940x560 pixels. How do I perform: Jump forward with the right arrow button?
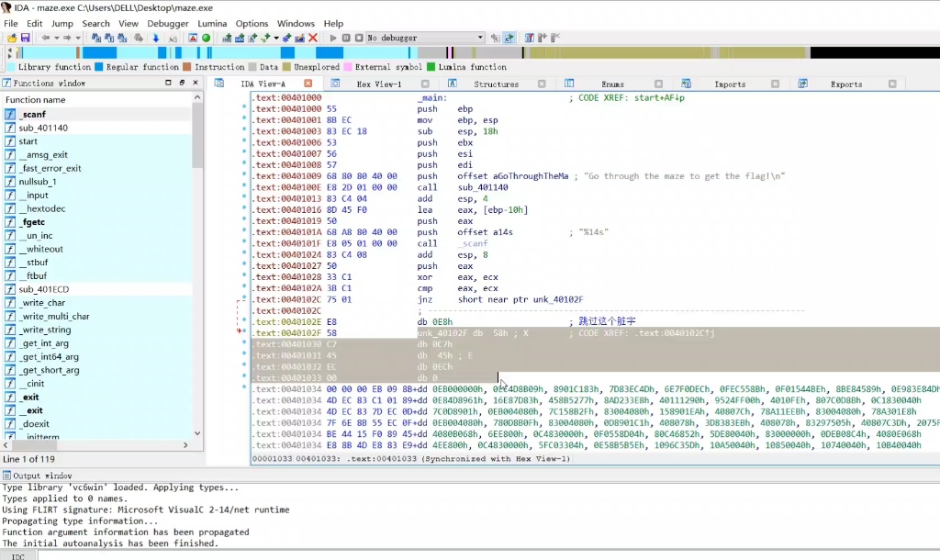pyautogui.click(x=66, y=38)
